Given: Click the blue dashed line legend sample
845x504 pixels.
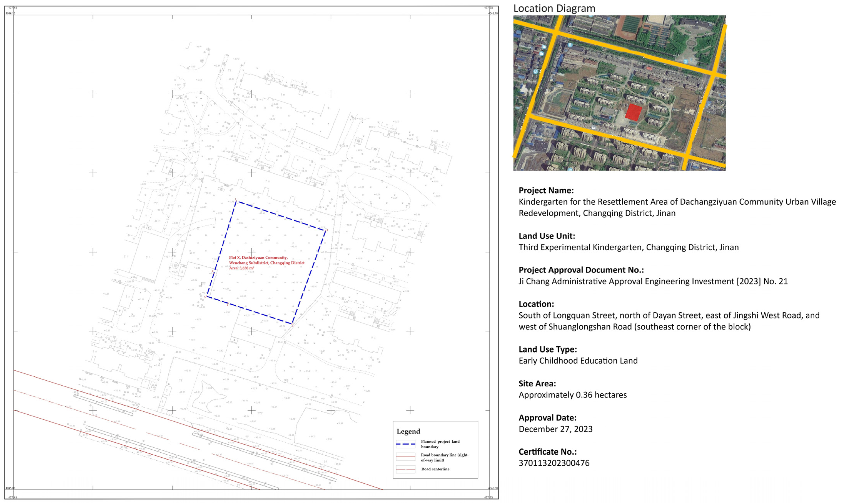Looking at the screenshot, I should point(405,444).
